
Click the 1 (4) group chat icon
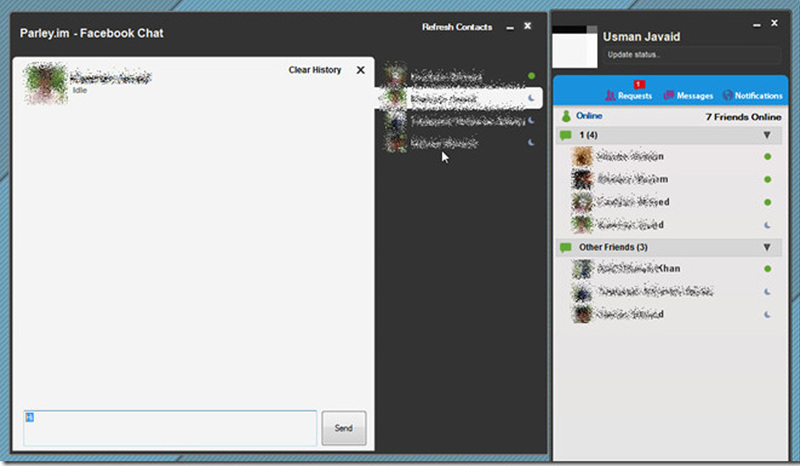[565, 135]
